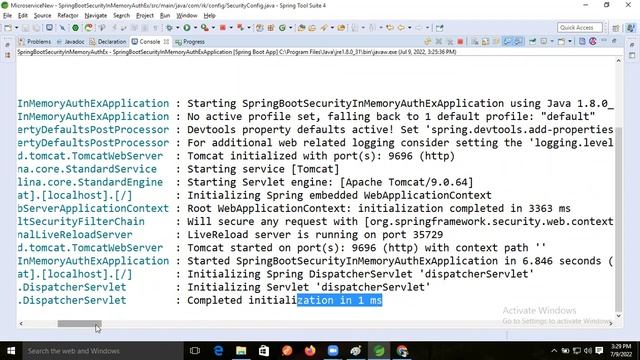
Task: Open the External Tools dropdown arrow
Action: [213, 28]
